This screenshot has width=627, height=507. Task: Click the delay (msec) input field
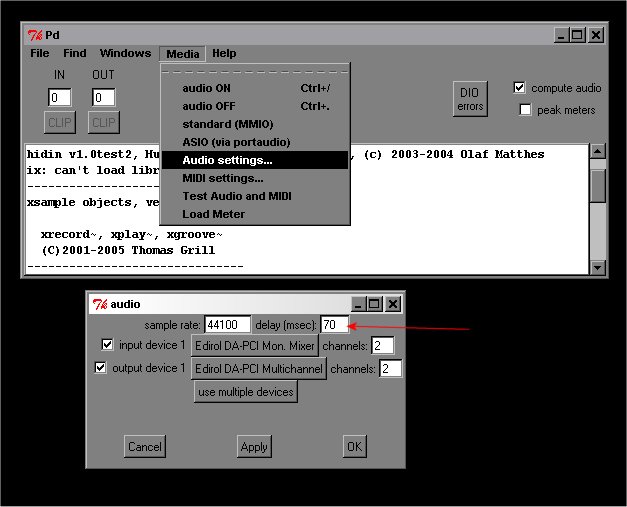[x=334, y=325]
